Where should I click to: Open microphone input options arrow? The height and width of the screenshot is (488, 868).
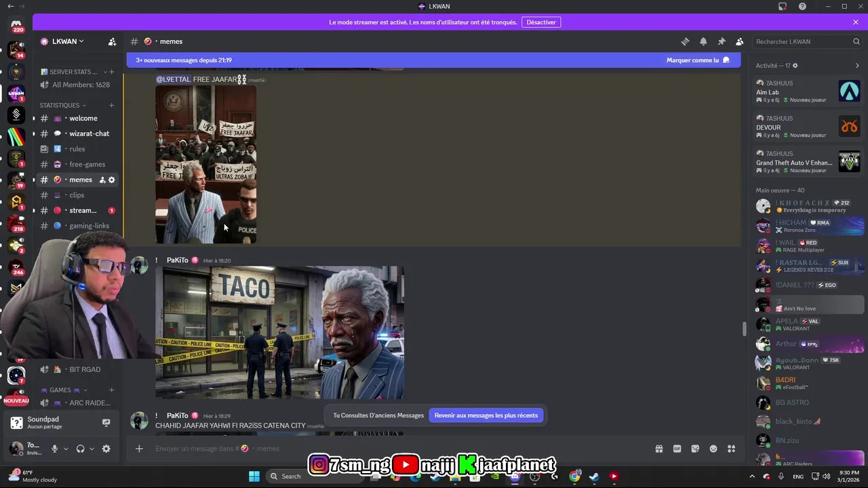(66, 449)
